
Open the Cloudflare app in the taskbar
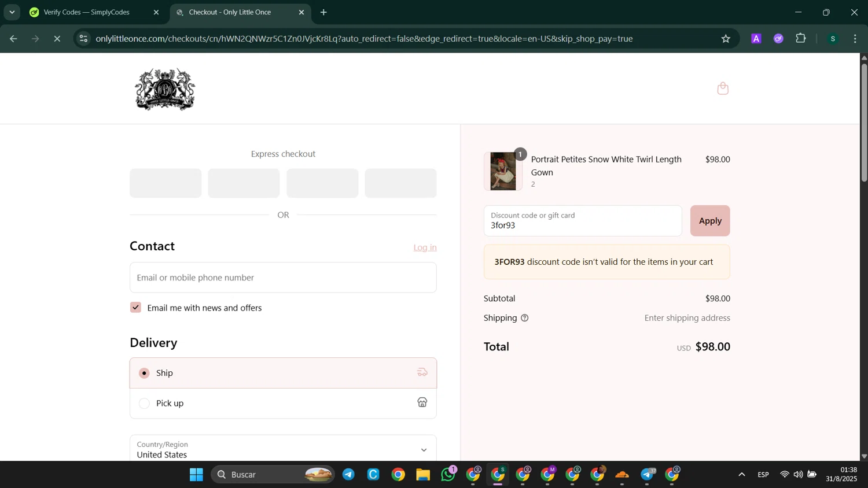click(x=622, y=475)
